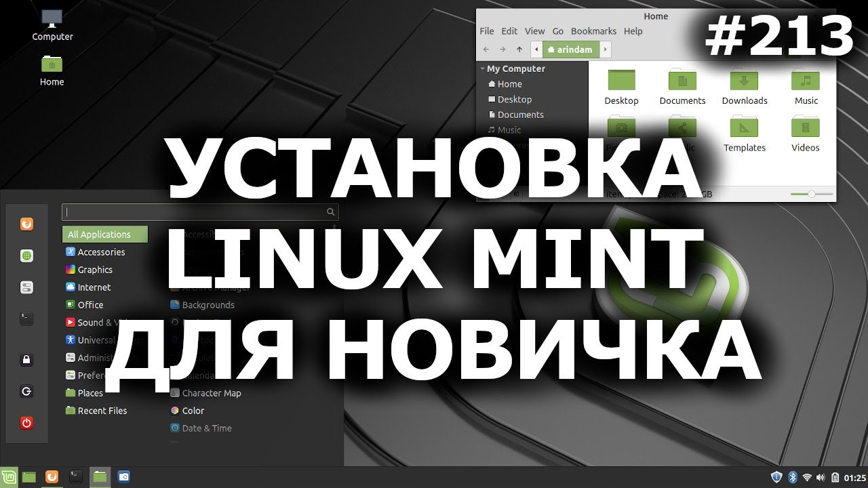Collapse the My Computer sidebar section
Screen dimensions: 868x488
point(482,68)
